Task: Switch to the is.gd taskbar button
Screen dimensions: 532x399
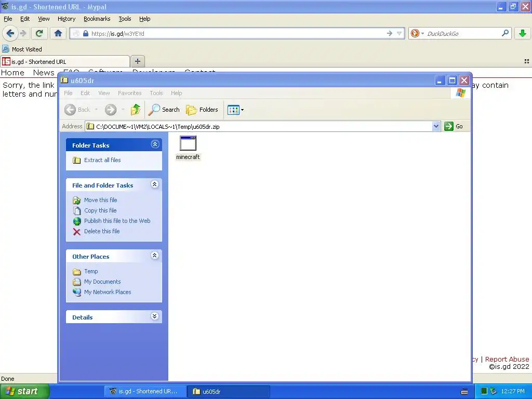Action: click(145, 391)
